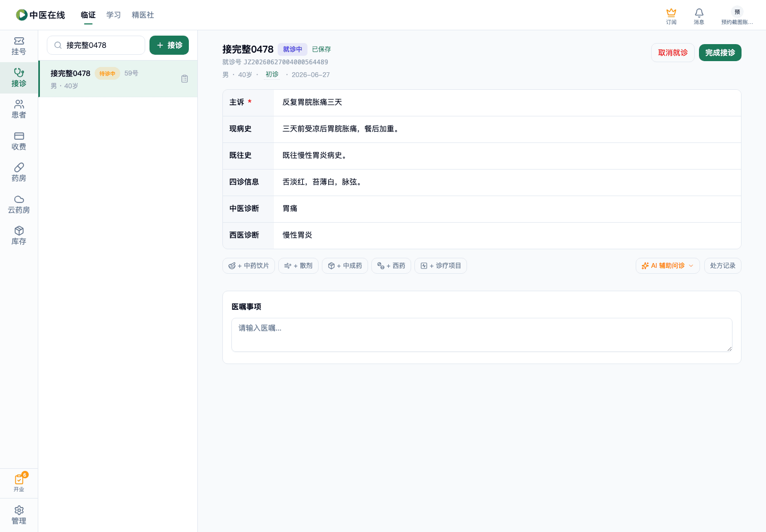Click the + 接诊 button
This screenshot has height=532, width=766.
pos(169,45)
